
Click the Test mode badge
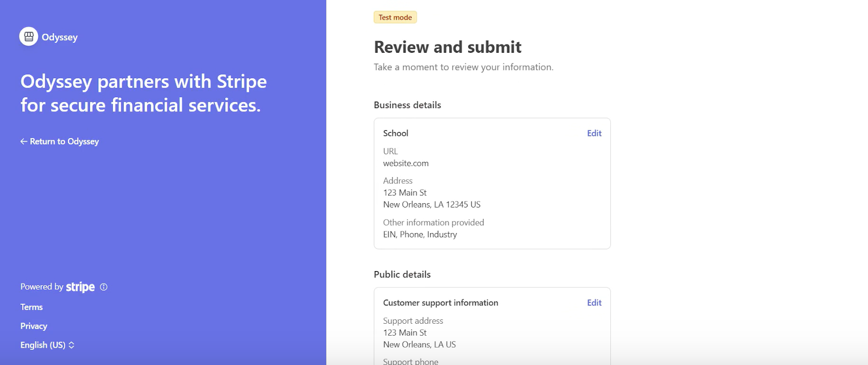(x=395, y=17)
